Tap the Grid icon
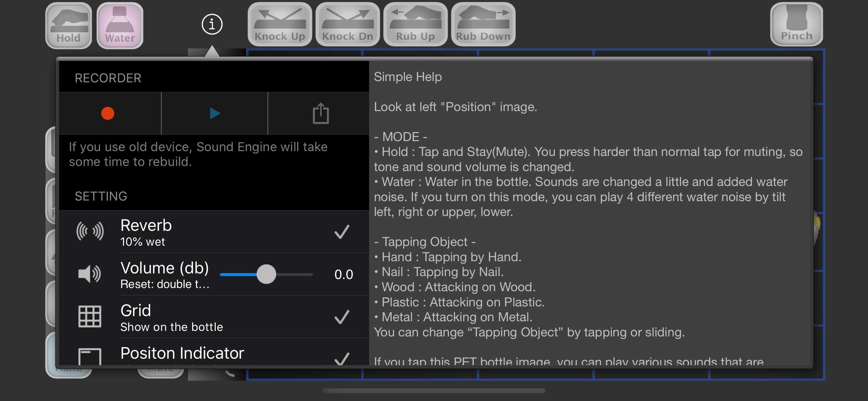This screenshot has height=401, width=868. pos(90,316)
